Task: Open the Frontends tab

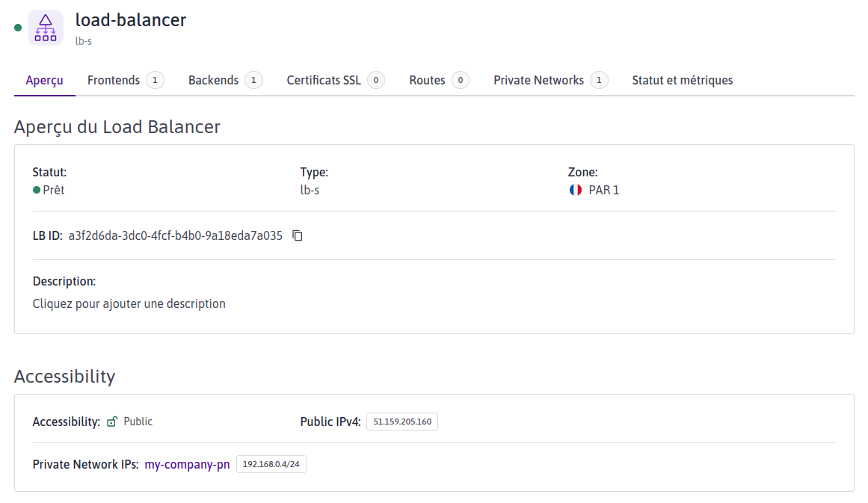Action: point(114,80)
